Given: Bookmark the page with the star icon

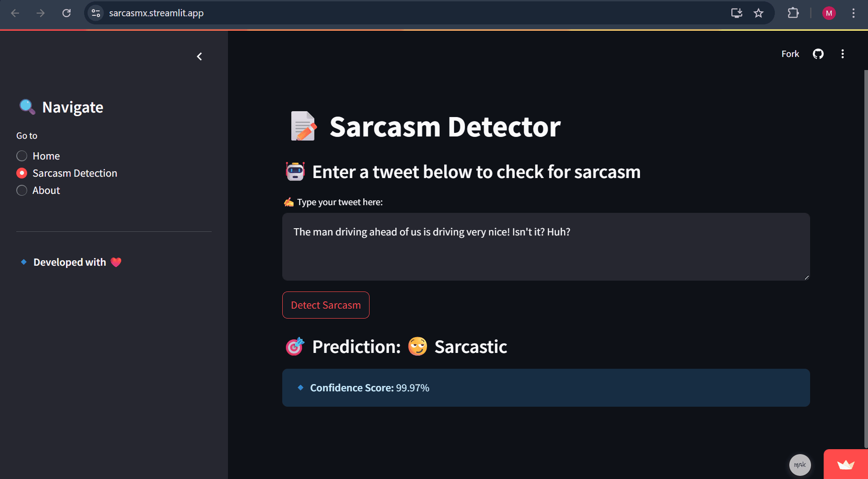Looking at the screenshot, I should pyautogui.click(x=758, y=13).
